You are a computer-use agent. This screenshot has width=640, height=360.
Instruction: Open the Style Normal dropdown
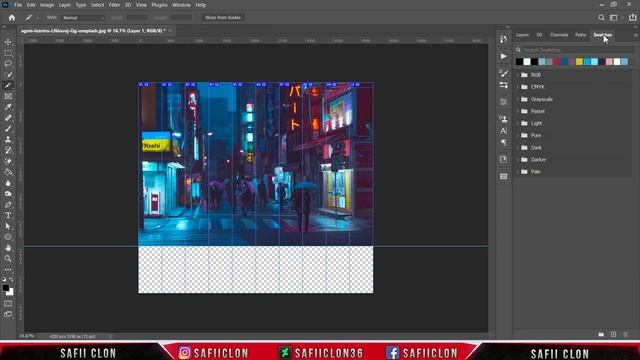[83, 18]
